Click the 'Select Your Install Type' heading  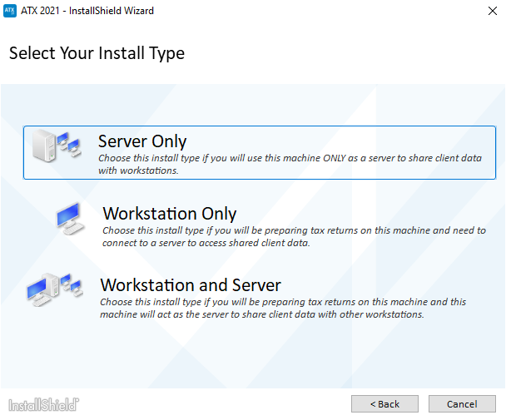point(97,54)
